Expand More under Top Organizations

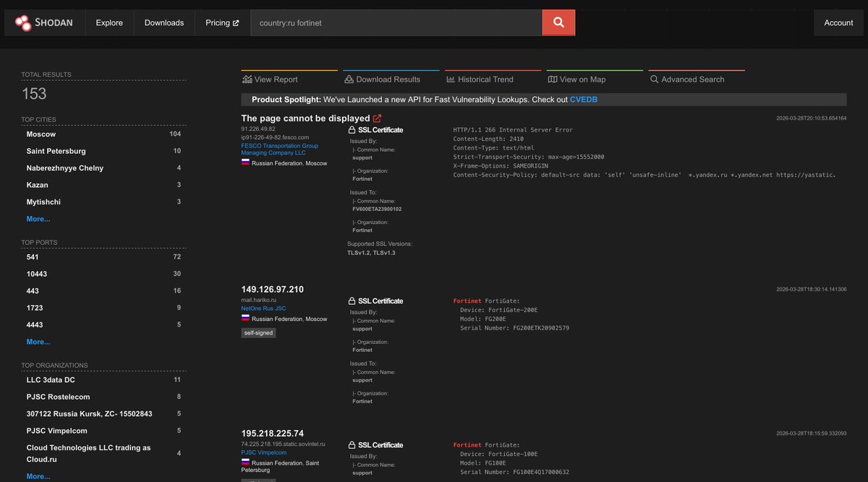pyautogui.click(x=38, y=476)
